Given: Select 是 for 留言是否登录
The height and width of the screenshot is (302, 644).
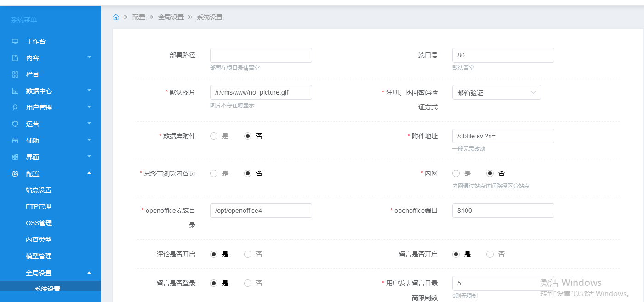Looking at the screenshot, I should click(x=214, y=283).
